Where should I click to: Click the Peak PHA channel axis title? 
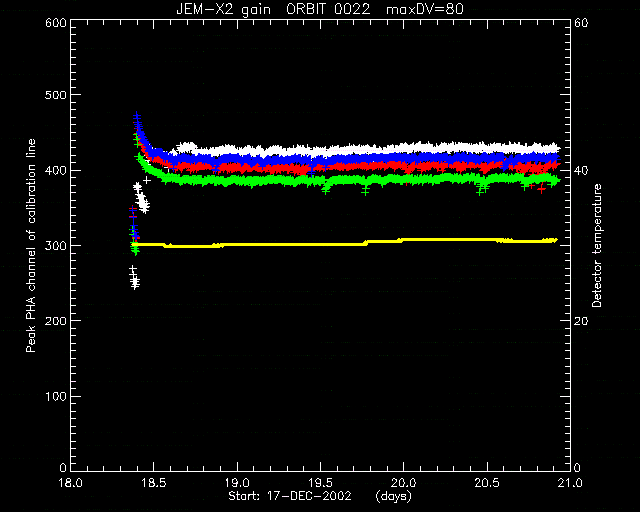pos(31,246)
